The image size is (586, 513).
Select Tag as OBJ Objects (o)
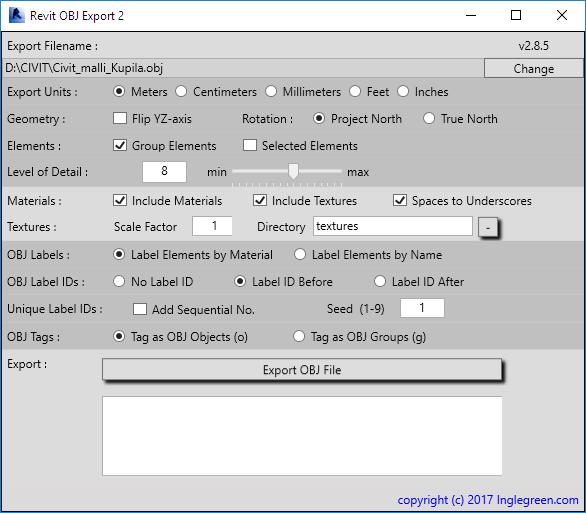tap(119, 336)
